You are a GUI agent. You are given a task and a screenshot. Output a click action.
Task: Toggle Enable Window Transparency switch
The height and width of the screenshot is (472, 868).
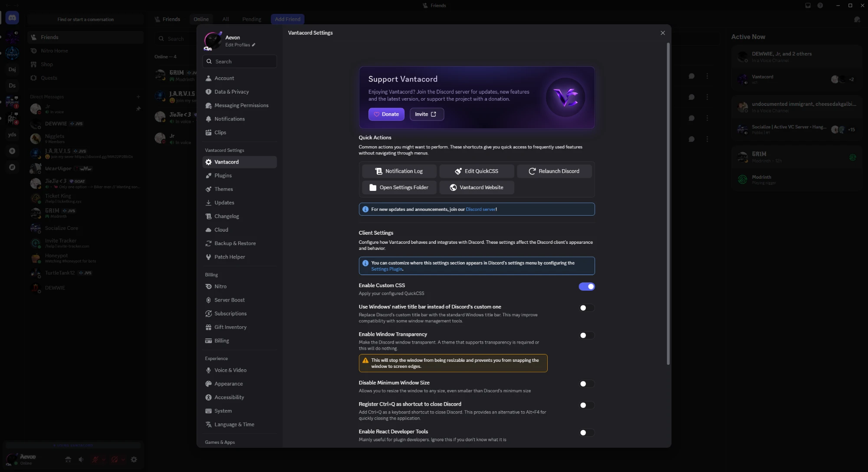tap(587, 335)
